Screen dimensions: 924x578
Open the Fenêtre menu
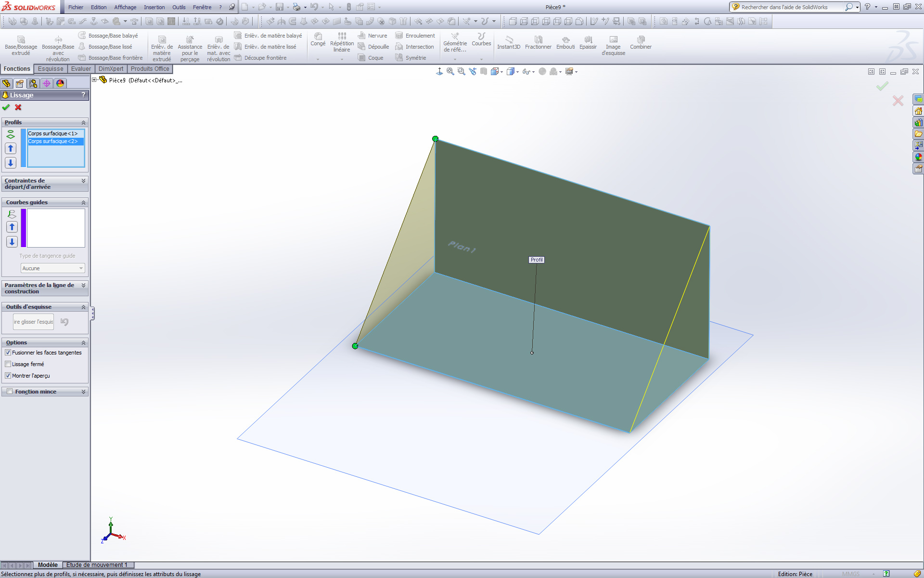(202, 7)
